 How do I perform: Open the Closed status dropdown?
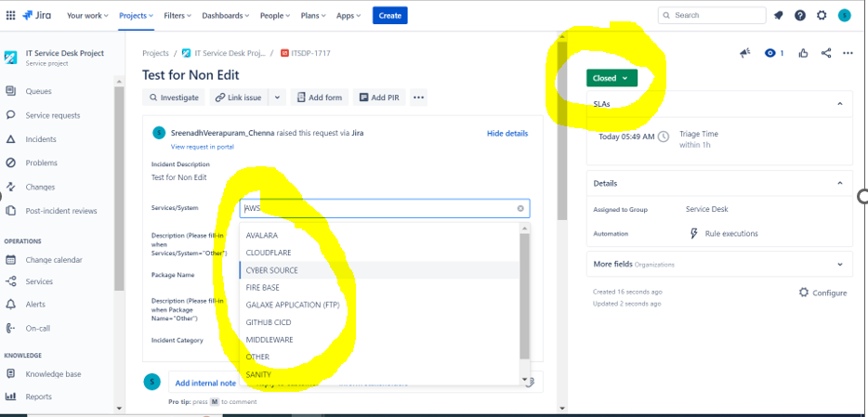(612, 78)
